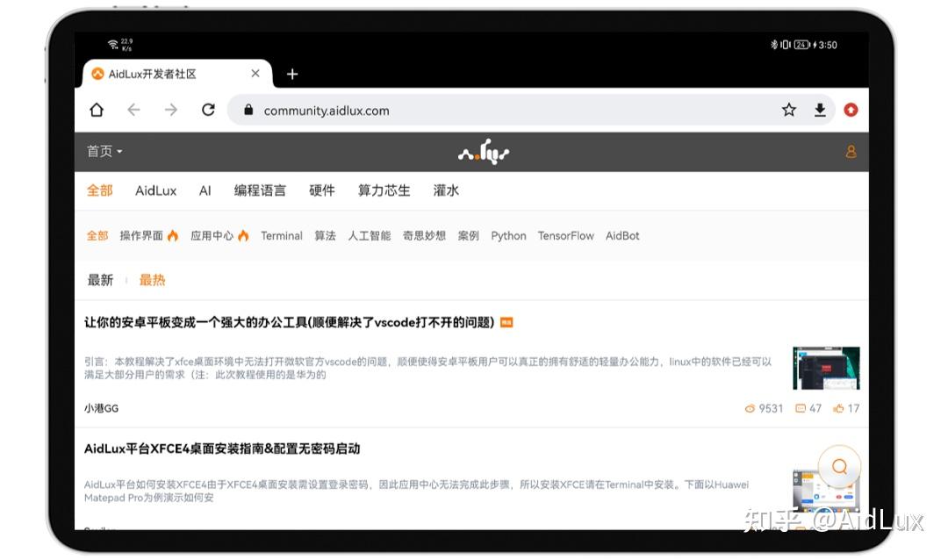Image resolution: width=948 pixels, height=560 pixels.
Task: Go back with the left arrow
Action: point(133,110)
